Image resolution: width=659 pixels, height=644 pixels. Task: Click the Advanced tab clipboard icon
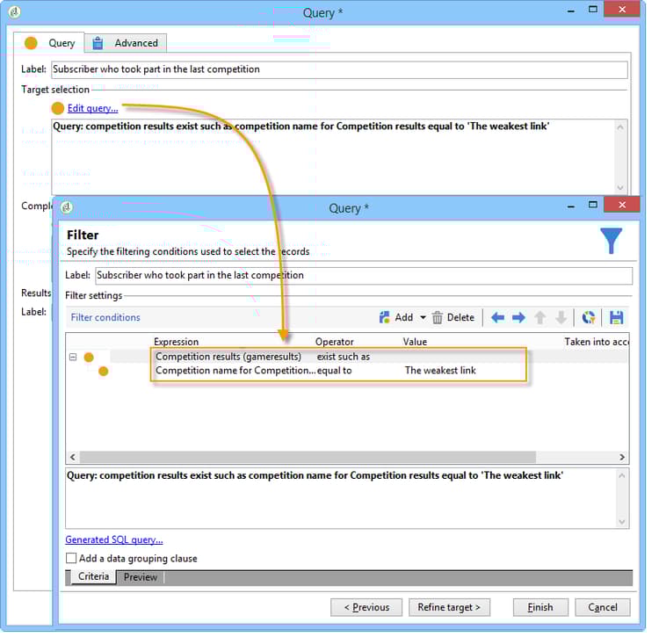(x=98, y=43)
